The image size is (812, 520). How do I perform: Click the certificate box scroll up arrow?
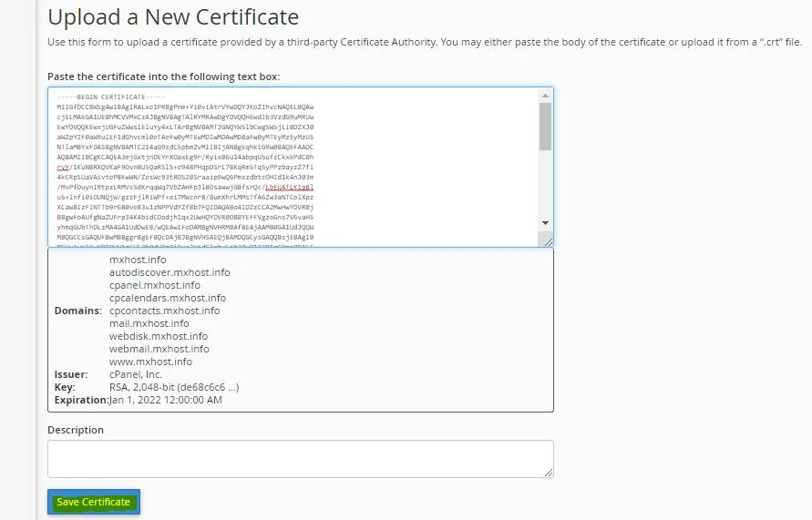point(545,96)
